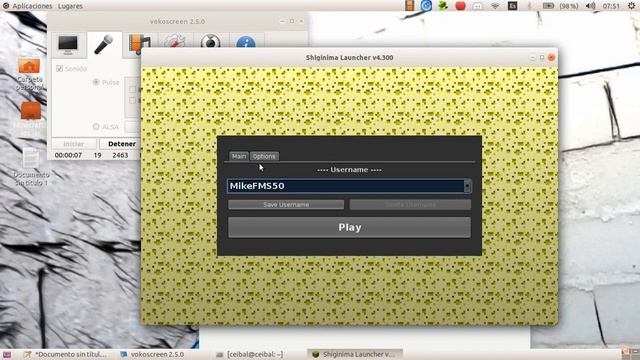Tick the second audio device checkbox in vokoscreen
640x360 pixels.
(132, 100)
